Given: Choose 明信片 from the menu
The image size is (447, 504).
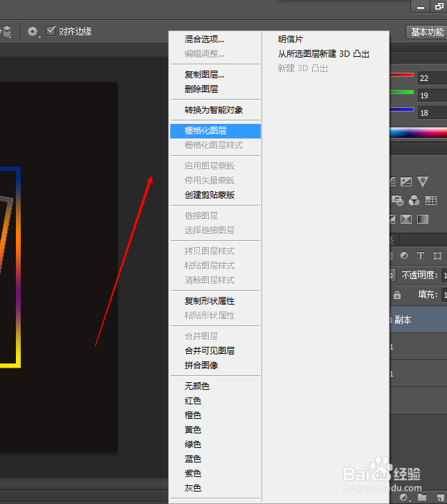Looking at the screenshot, I should (291, 39).
